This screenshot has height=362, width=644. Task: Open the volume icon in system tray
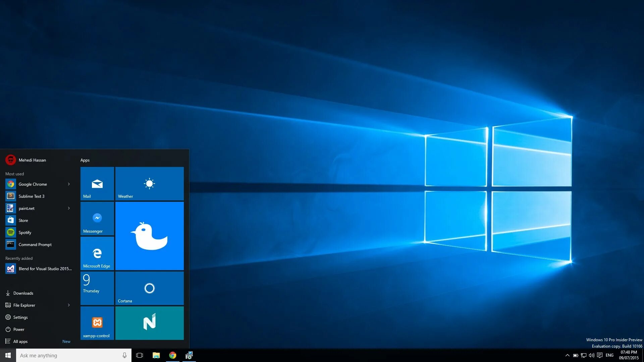591,355
